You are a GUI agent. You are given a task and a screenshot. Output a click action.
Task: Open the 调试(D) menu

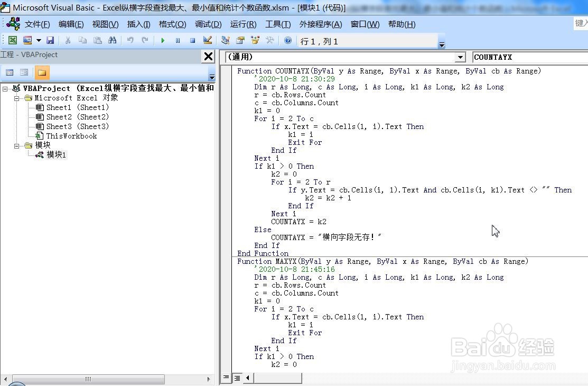click(208, 24)
